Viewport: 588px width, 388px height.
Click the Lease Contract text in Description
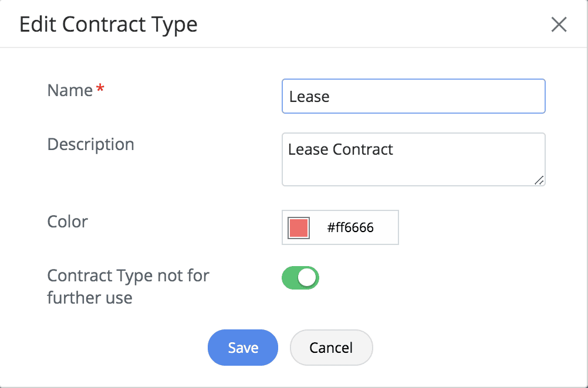(x=341, y=149)
